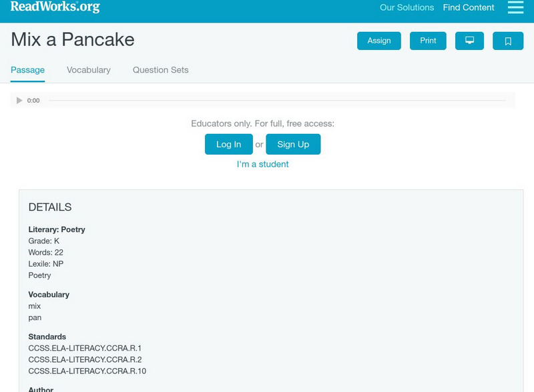
Task: Activate projector display mode
Action: pyautogui.click(x=470, y=40)
